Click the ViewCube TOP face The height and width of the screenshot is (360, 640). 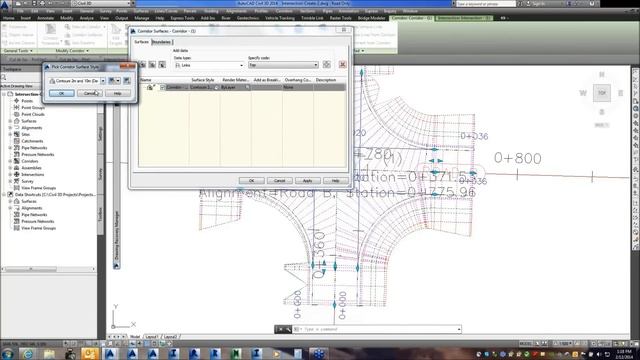click(602, 93)
